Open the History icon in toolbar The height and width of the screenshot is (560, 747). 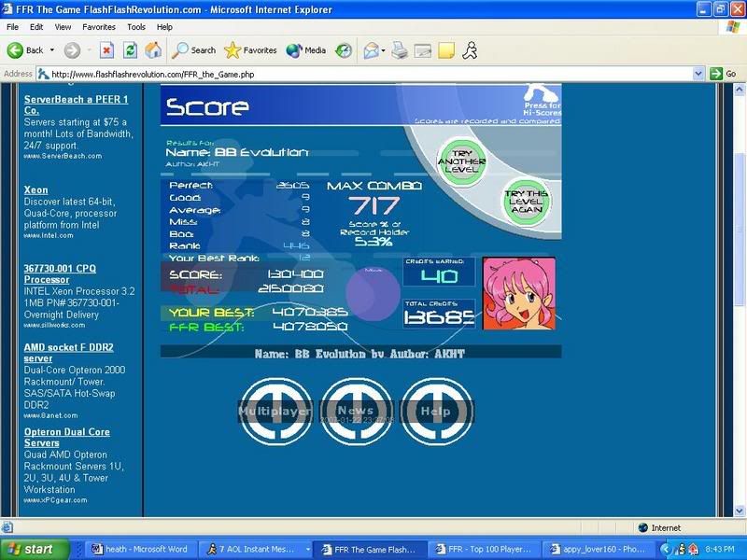(x=344, y=50)
